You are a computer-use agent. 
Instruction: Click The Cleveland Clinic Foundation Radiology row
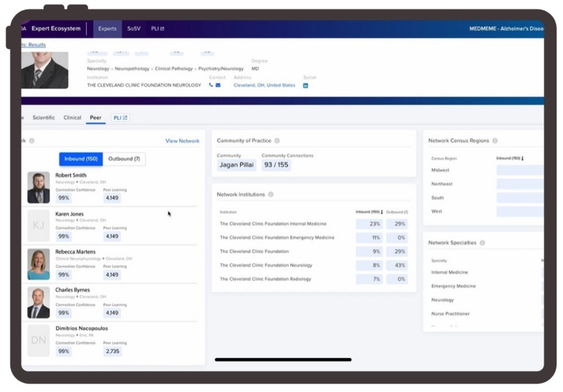point(313,279)
